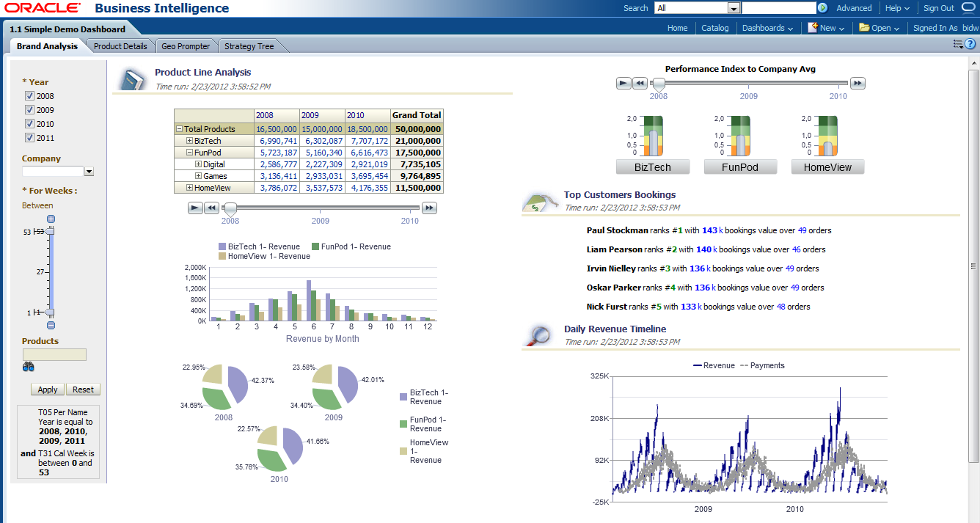Click the page vertical scrollbar
The width and height of the screenshot is (980, 523).
[x=973, y=266]
